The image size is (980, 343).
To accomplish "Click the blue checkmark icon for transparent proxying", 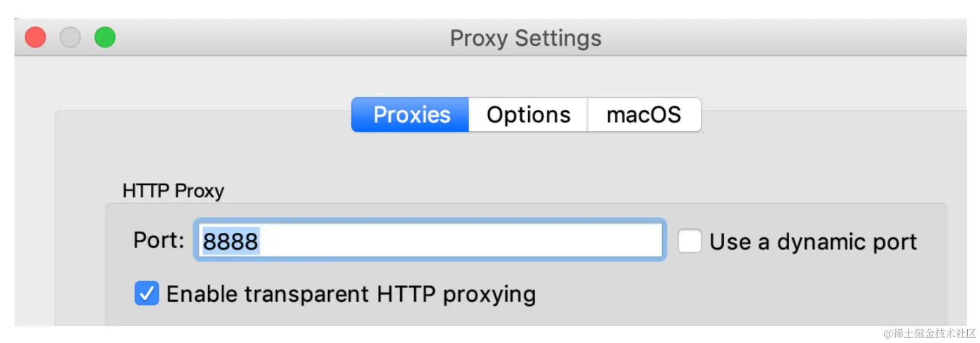I will tap(147, 294).
